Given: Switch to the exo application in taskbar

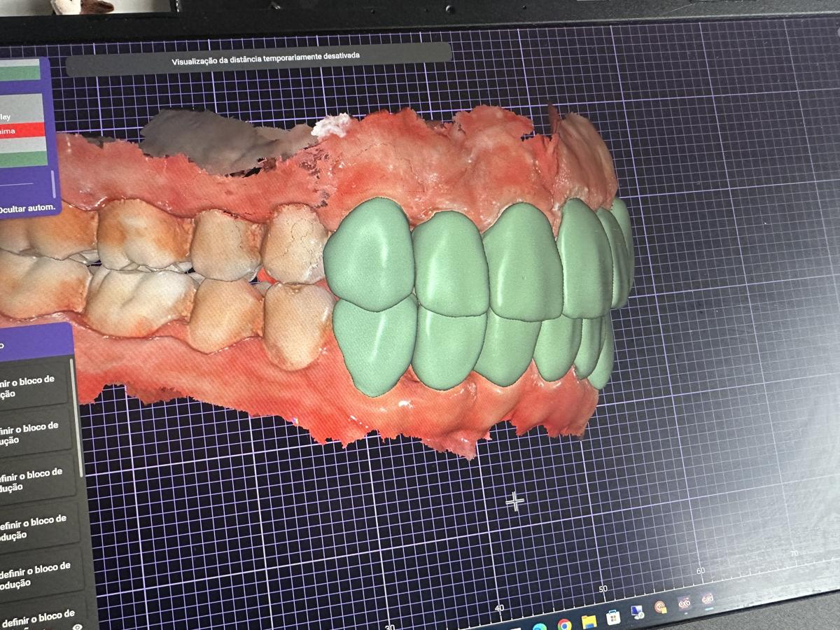Looking at the screenshot, I should click(684, 603).
